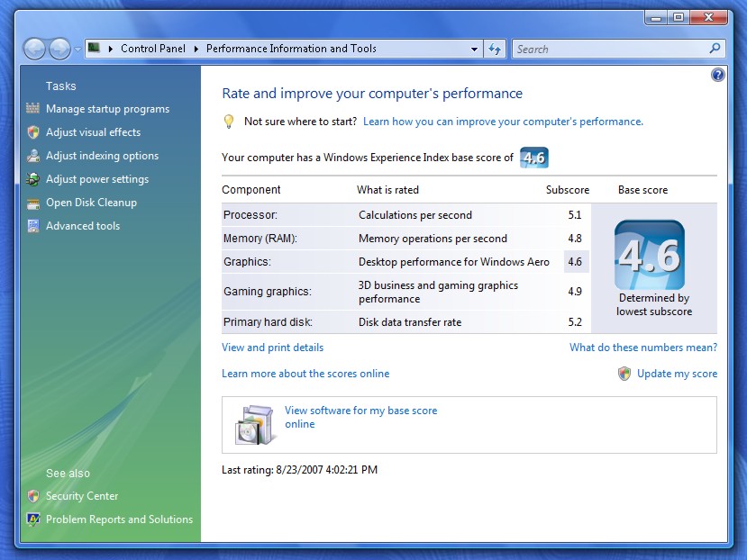Image resolution: width=747 pixels, height=560 pixels.
Task: Open the recent pages dropdown beside Forward
Action: (x=77, y=49)
